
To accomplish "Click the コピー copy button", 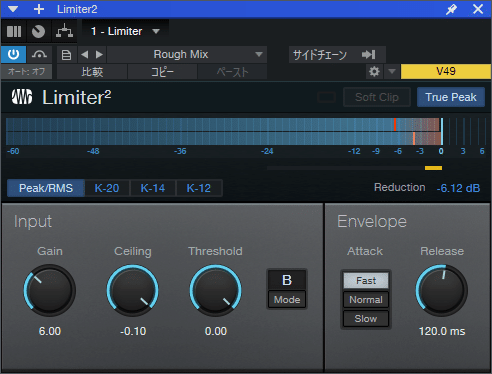I will (162, 72).
